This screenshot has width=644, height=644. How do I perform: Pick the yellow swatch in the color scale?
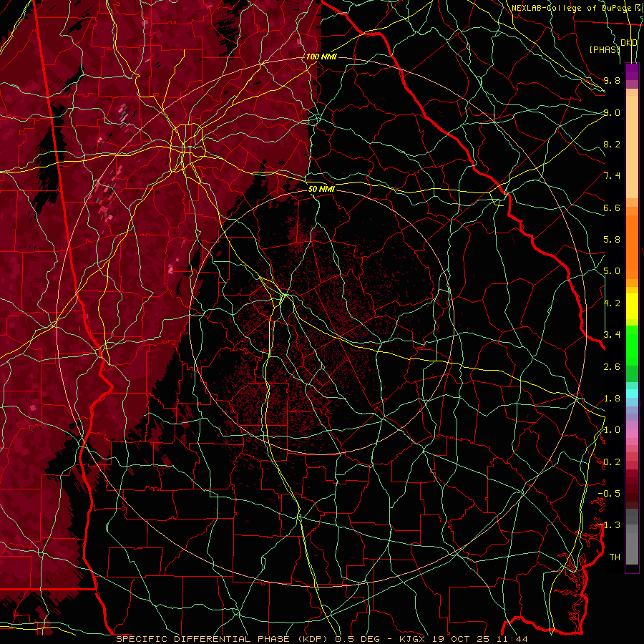632,306
